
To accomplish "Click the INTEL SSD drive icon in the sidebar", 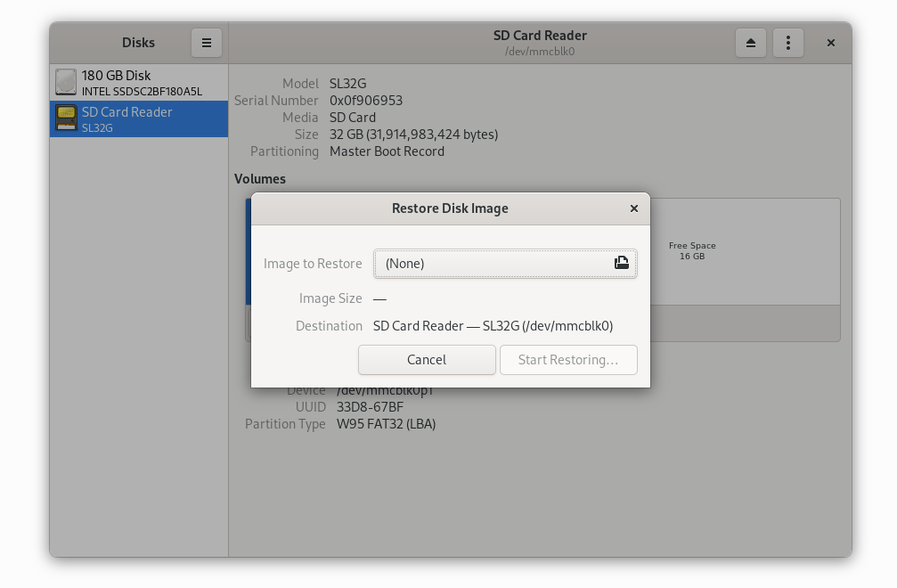I will tap(66, 82).
